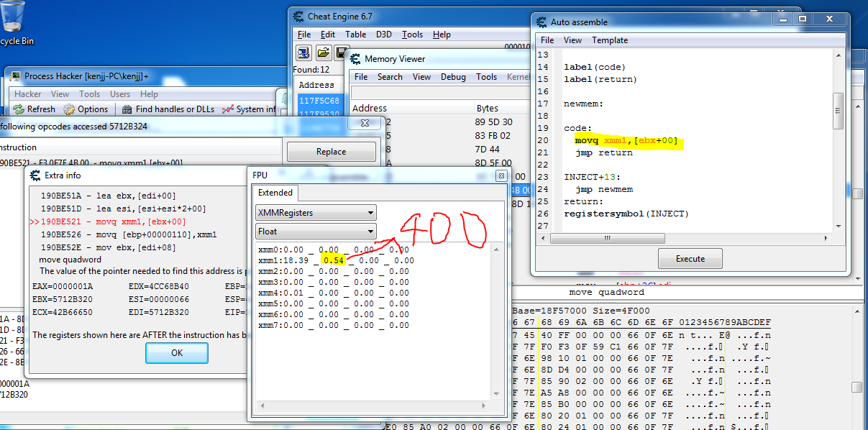This screenshot has width=868, height=430.
Task: Click the open file folder icon in Cheat Engine
Action: (x=324, y=52)
